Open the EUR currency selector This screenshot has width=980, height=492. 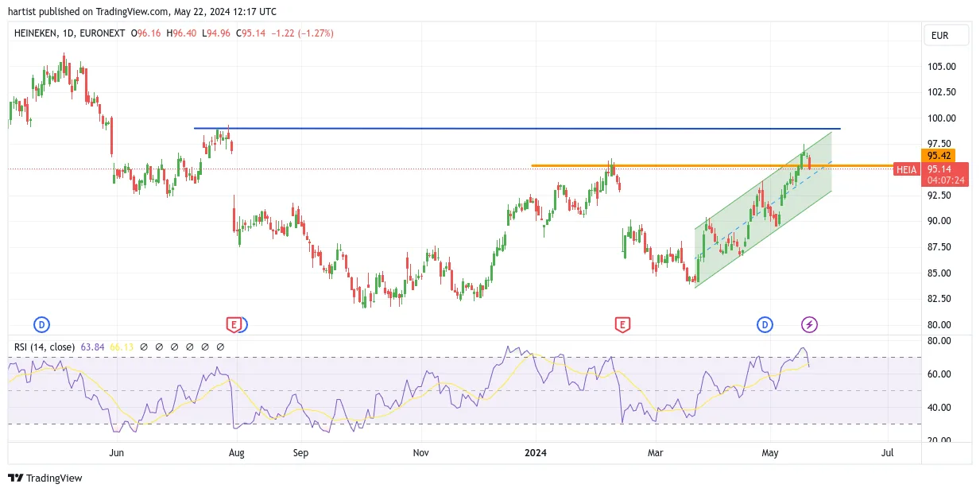click(x=947, y=35)
